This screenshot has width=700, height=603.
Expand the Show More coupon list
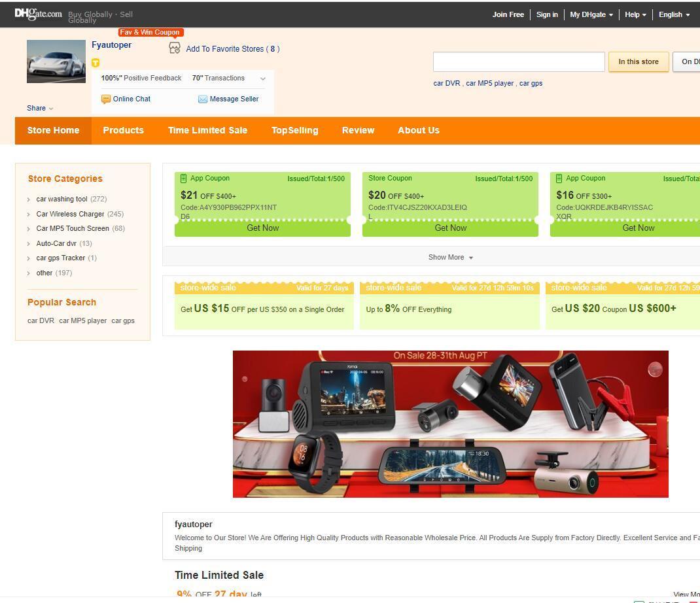[450, 257]
